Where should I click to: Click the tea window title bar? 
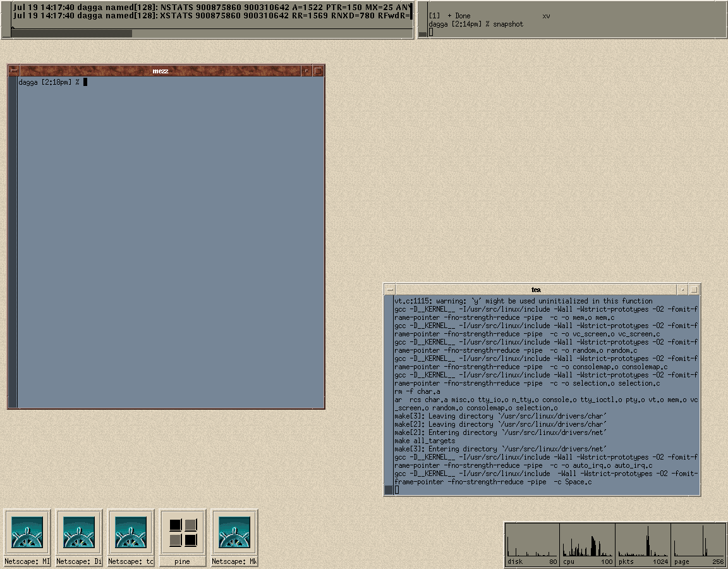(x=537, y=289)
